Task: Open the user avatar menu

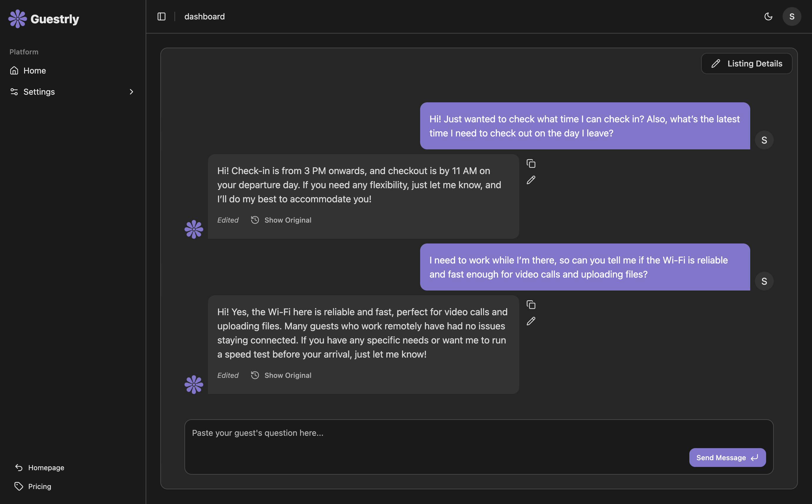Action: 792,16
